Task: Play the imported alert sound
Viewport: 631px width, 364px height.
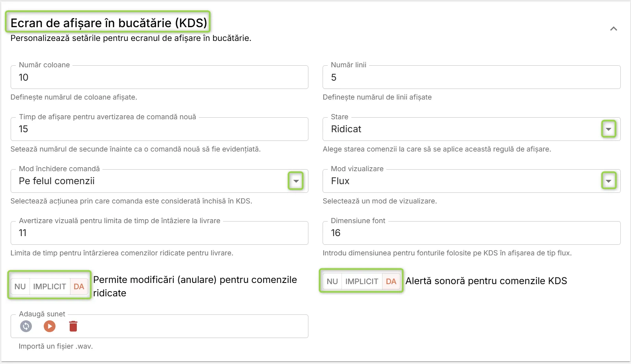Action: 50,326
